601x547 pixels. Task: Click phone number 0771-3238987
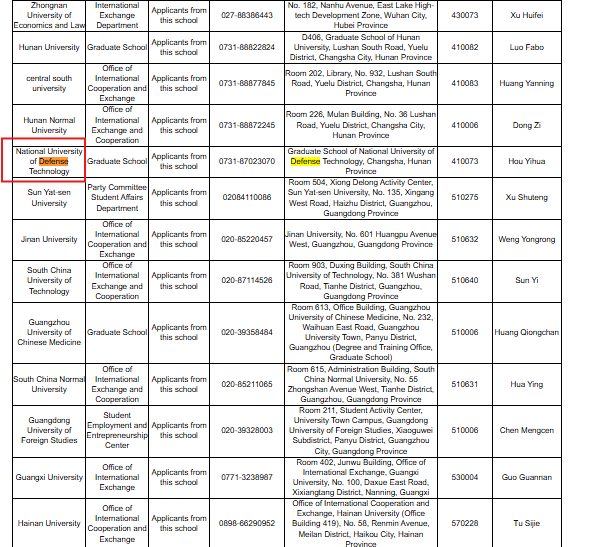[x=247, y=477]
